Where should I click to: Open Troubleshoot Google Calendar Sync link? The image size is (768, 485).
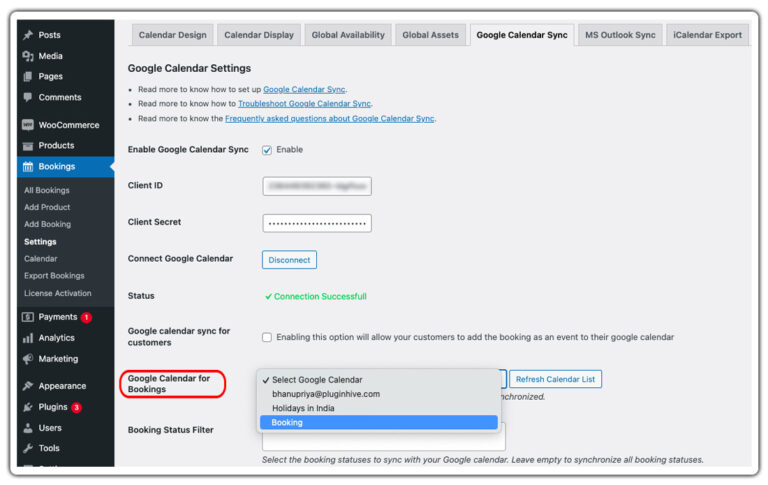click(305, 103)
